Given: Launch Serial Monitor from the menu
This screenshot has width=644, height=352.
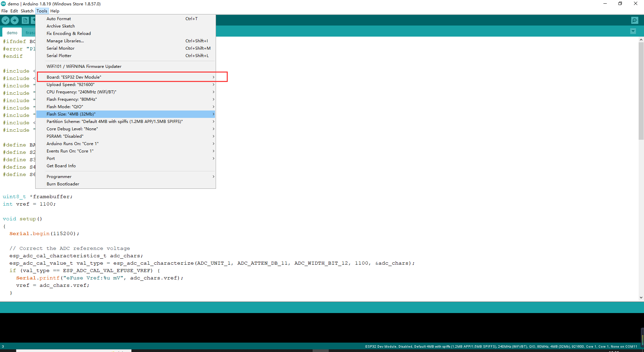Looking at the screenshot, I should 126,48.
